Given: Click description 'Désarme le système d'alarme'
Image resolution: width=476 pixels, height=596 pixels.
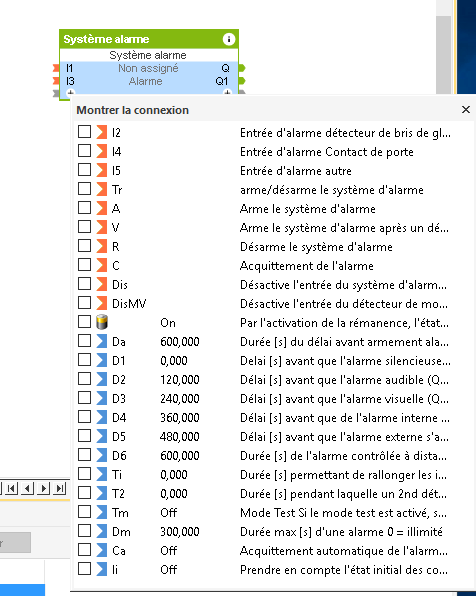Looking at the screenshot, I should [x=316, y=247].
